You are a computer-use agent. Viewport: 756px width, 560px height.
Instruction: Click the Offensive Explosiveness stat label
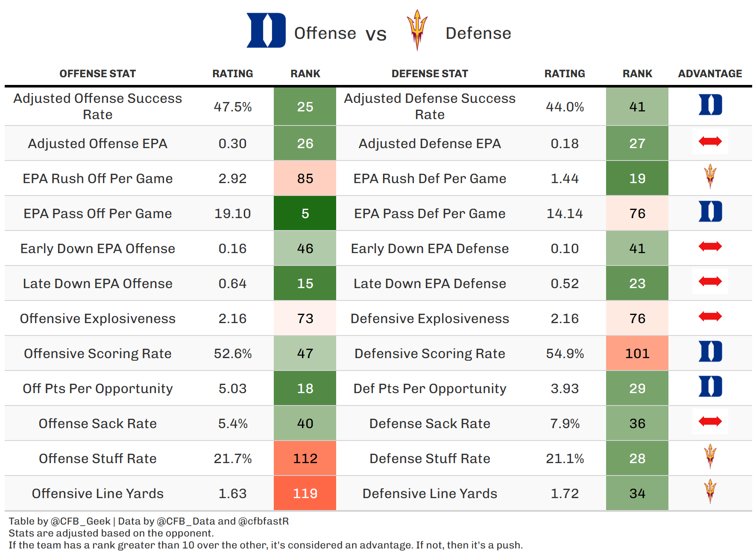(x=97, y=318)
